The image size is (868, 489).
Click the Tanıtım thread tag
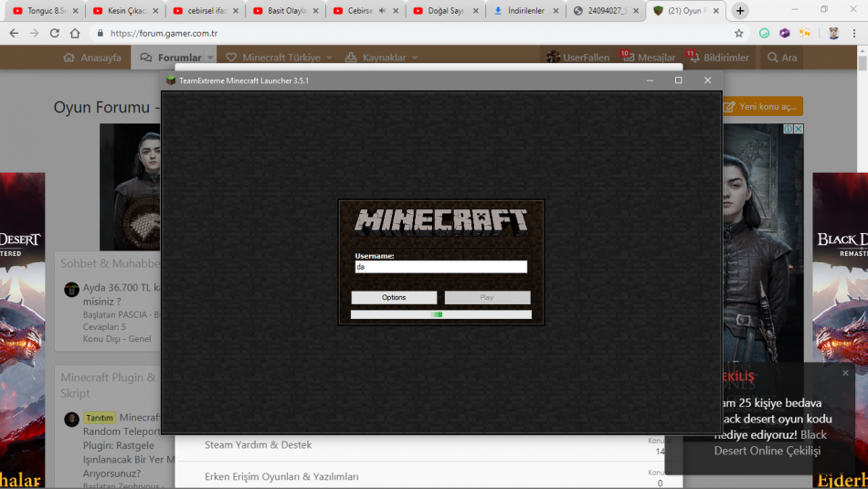tap(99, 418)
